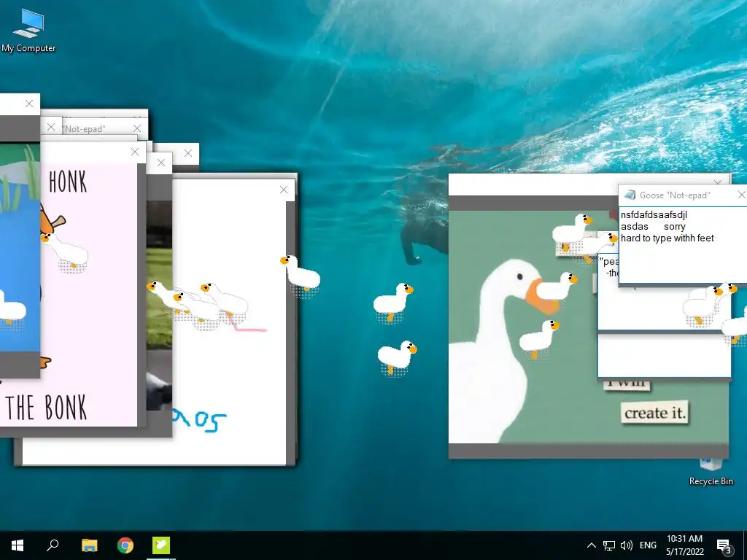Show hidden system tray icons

[x=591, y=545]
